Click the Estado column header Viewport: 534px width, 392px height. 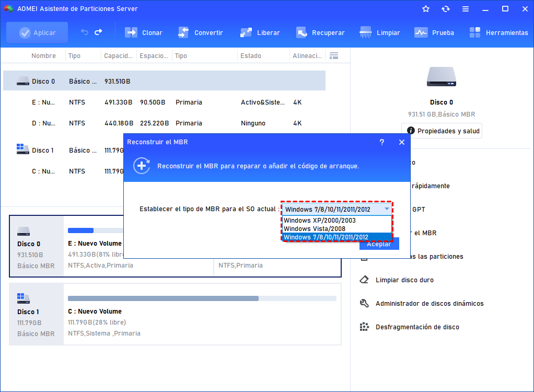click(x=251, y=56)
